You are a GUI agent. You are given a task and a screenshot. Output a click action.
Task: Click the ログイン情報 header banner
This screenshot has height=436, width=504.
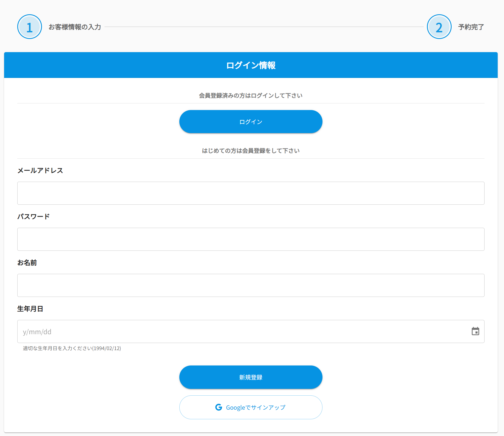[251, 65]
